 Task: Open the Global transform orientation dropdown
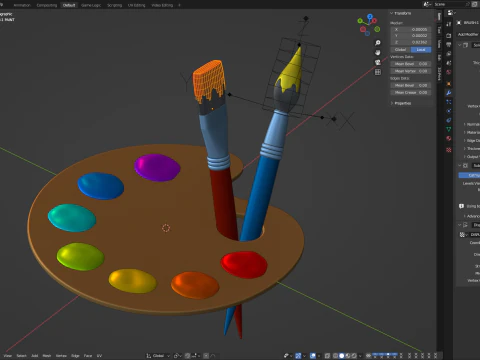[158, 356]
